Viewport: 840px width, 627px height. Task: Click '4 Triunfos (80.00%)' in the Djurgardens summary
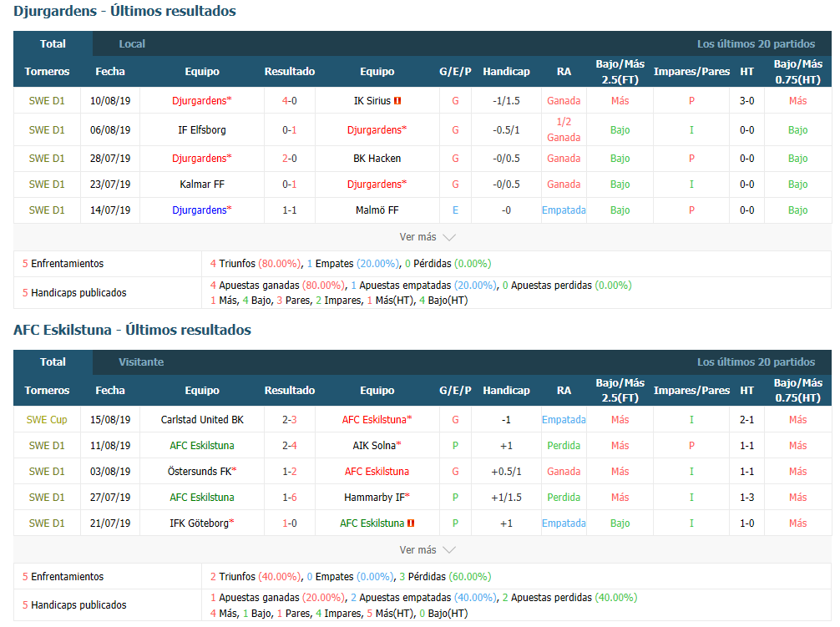point(256,264)
